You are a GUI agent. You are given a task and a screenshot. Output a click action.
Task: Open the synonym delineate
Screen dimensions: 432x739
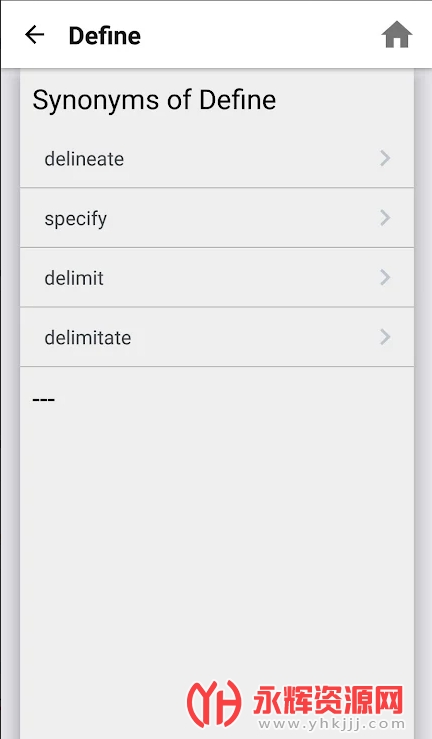click(x=84, y=159)
